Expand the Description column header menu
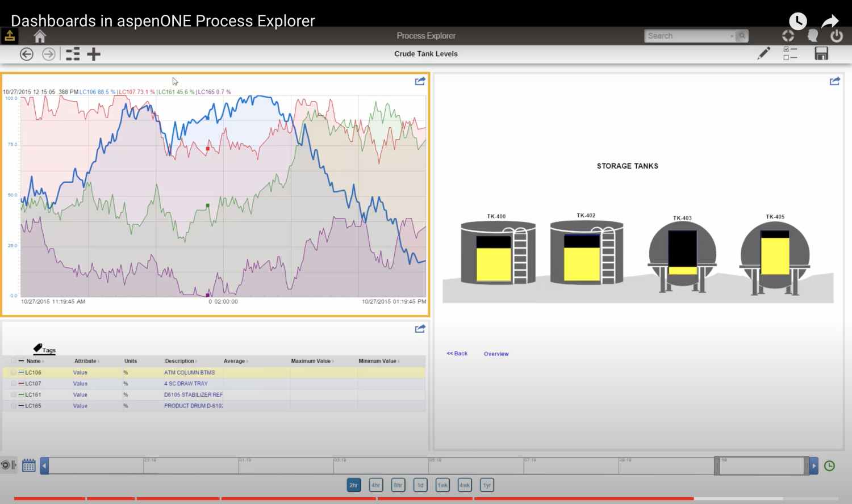 pos(197,361)
